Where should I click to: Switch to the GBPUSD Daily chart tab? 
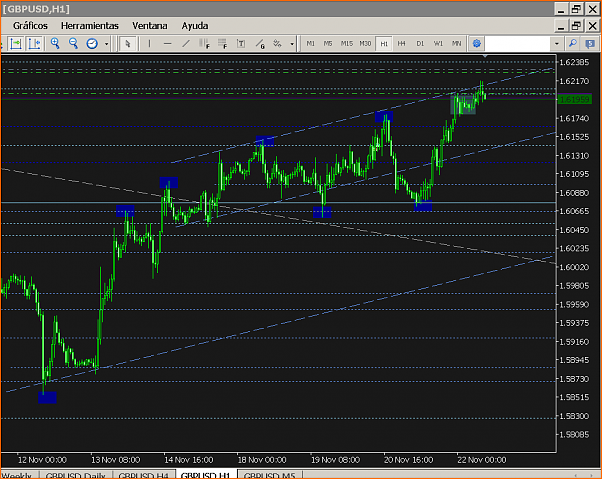click(x=75, y=475)
